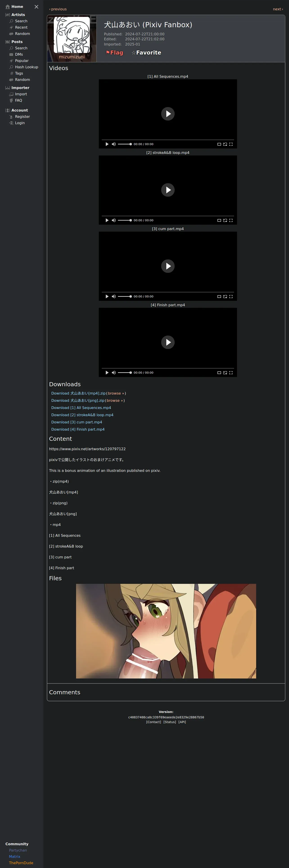Click the All Sequences video progress bar

point(168,140)
